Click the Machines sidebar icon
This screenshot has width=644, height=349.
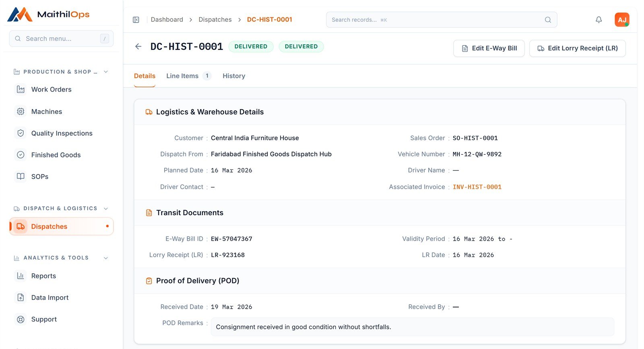click(x=21, y=112)
